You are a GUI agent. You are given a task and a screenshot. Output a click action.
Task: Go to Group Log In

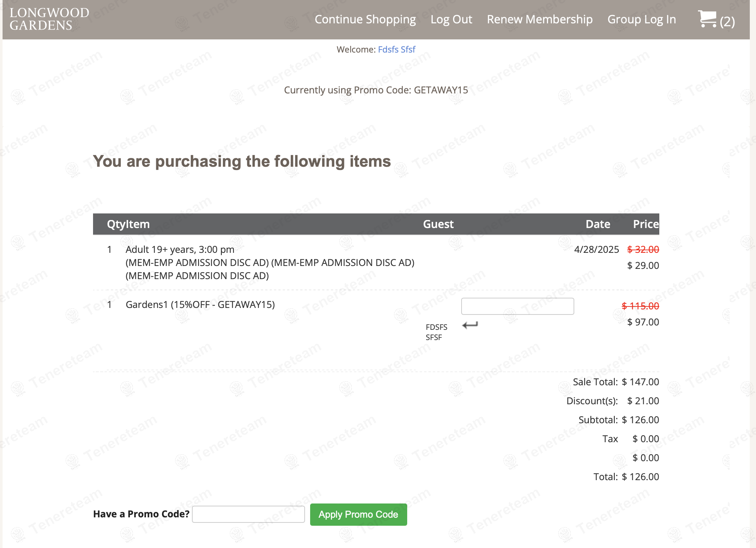[x=642, y=19]
